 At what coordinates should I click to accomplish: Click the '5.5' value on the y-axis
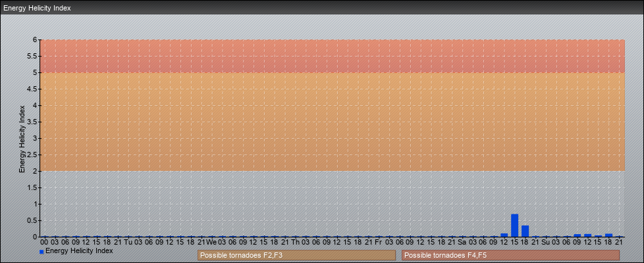[33, 56]
